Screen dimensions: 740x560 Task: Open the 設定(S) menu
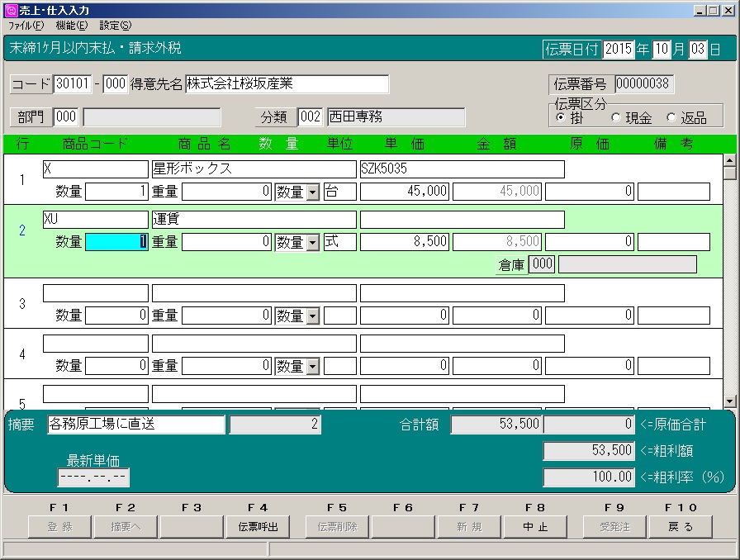pos(116,26)
